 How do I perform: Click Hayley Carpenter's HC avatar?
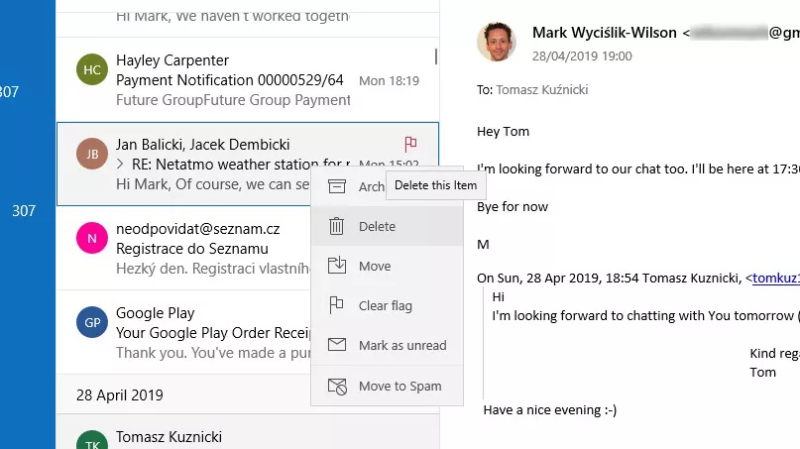click(x=92, y=70)
